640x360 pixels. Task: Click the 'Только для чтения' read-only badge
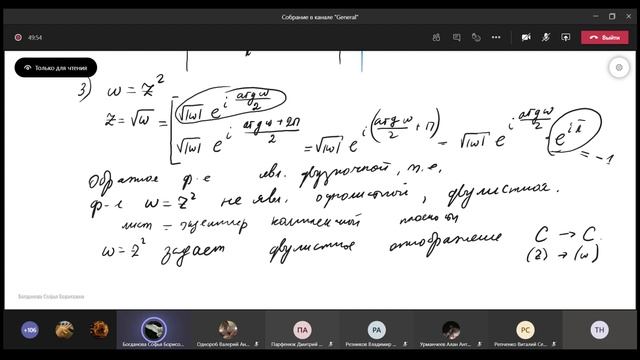point(56,68)
